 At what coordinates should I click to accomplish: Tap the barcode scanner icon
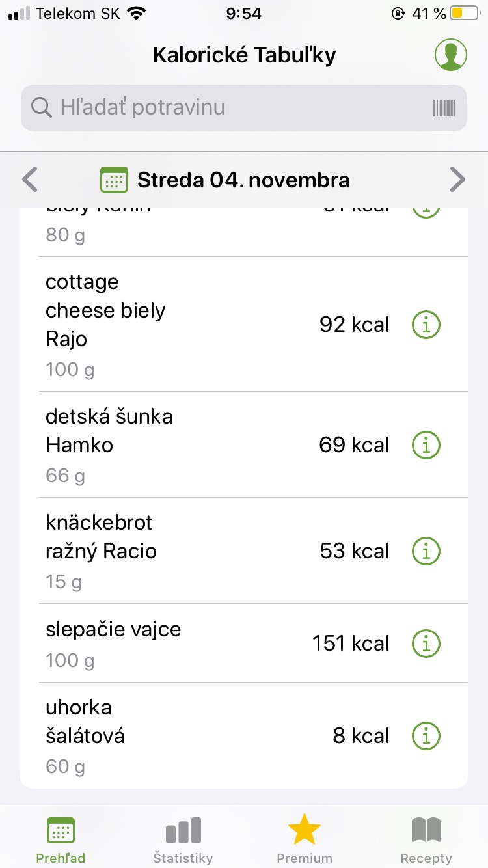click(x=444, y=108)
